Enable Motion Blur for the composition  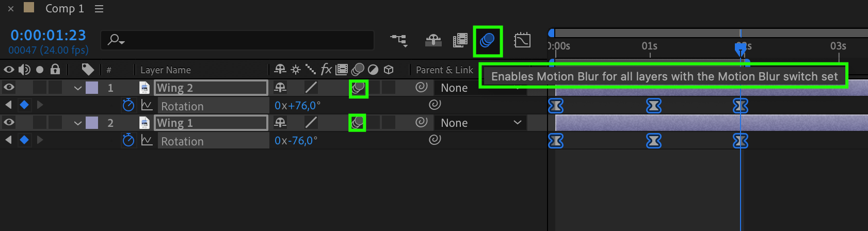pyautogui.click(x=487, y=40)
